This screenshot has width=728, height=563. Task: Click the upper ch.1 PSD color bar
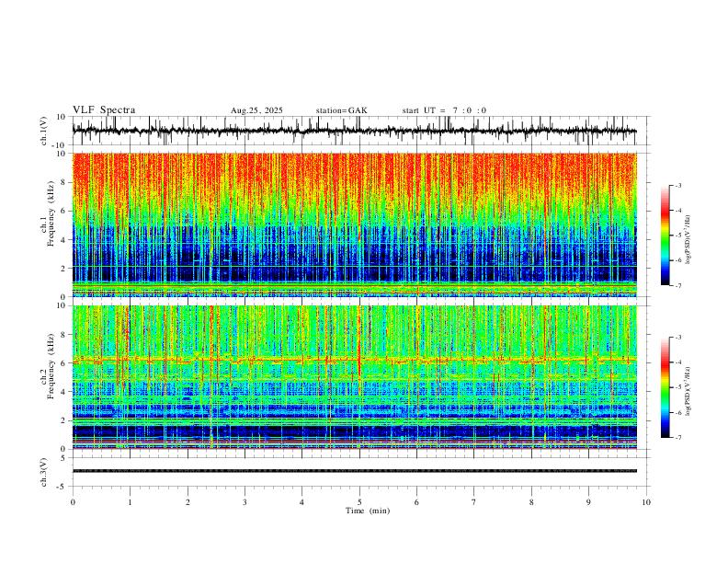click(665, 236)
